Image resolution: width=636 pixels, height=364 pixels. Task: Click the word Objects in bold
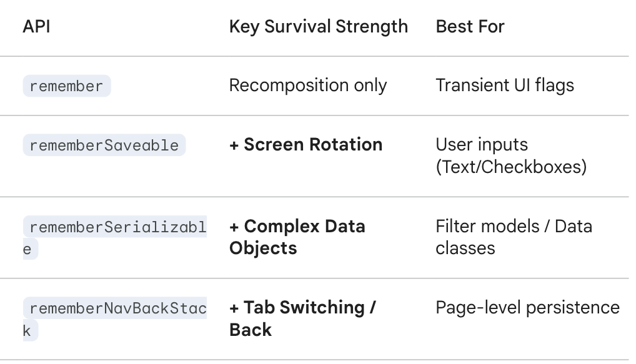[263, 248]
